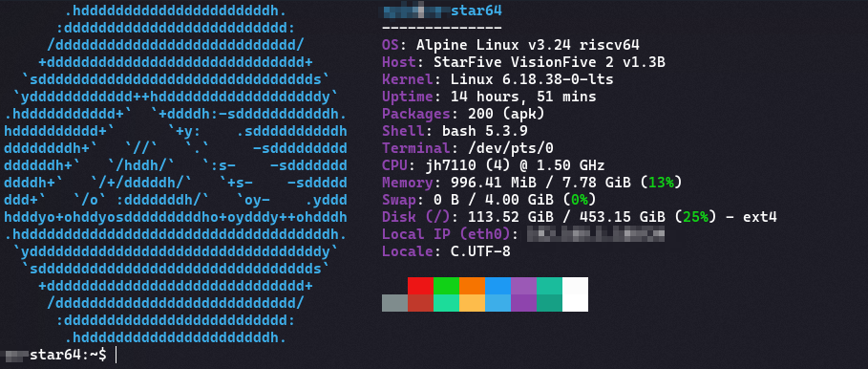Click the 'Disk (/)' label

tap(415, 217)
